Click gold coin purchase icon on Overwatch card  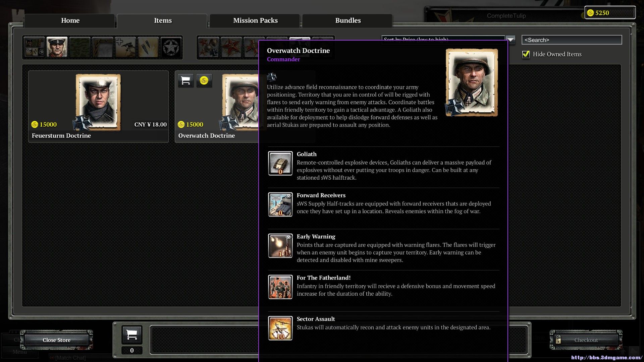pyautogui.click(x=204, y=81)
